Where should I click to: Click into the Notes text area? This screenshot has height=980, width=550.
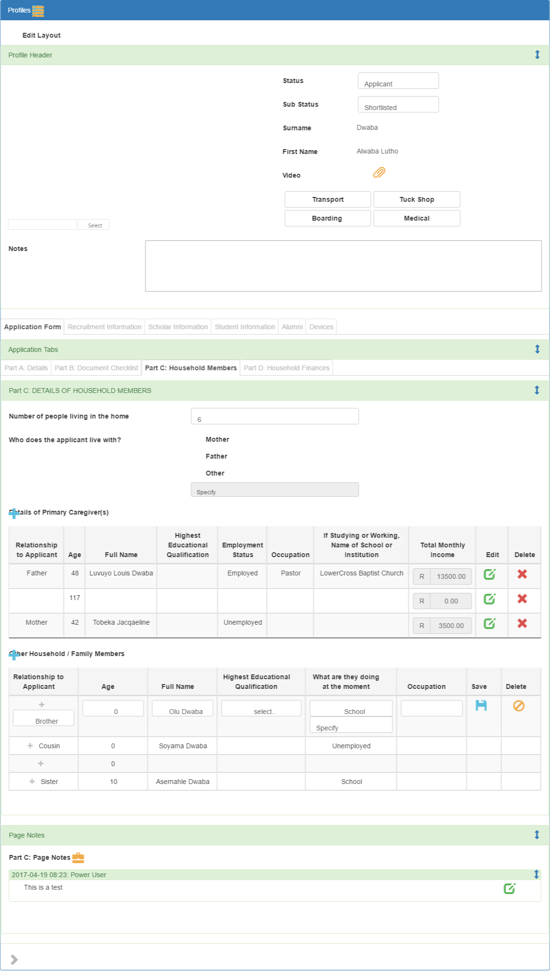click(343, 266)
